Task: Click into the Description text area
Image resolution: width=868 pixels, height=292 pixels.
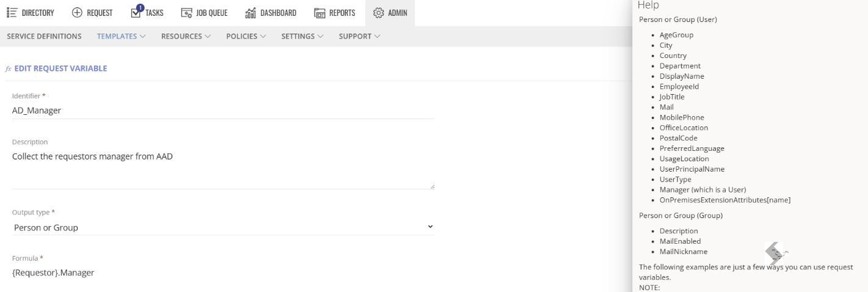Action: click(224, 169)
